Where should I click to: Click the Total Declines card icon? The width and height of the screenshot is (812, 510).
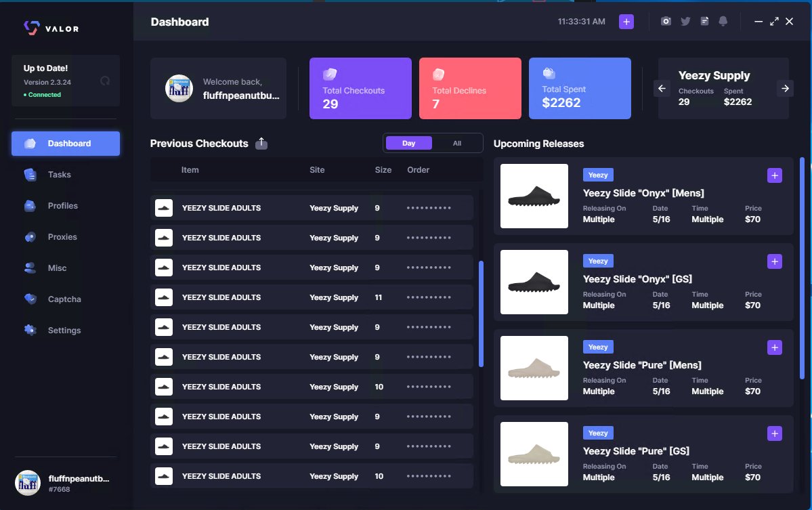(439, 74)
